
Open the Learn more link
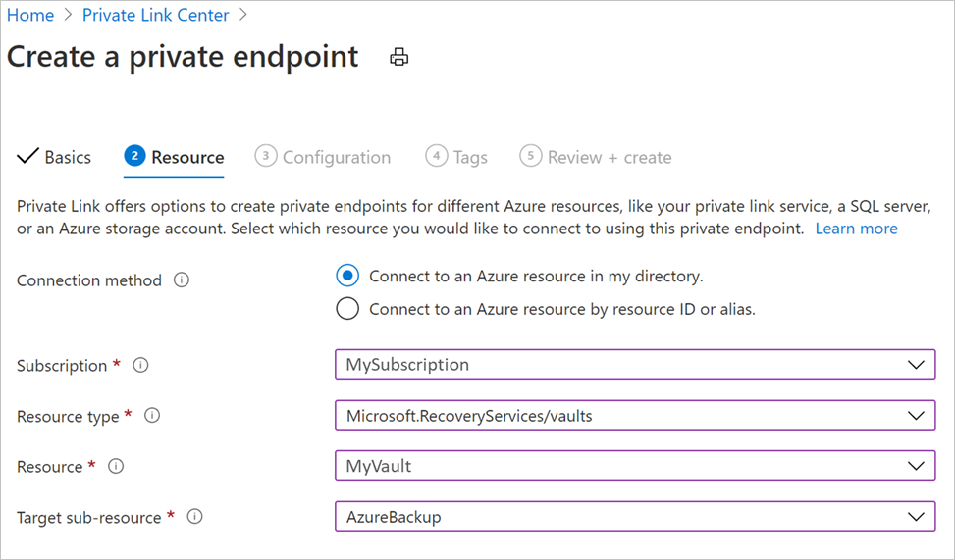tap(856, 229)
